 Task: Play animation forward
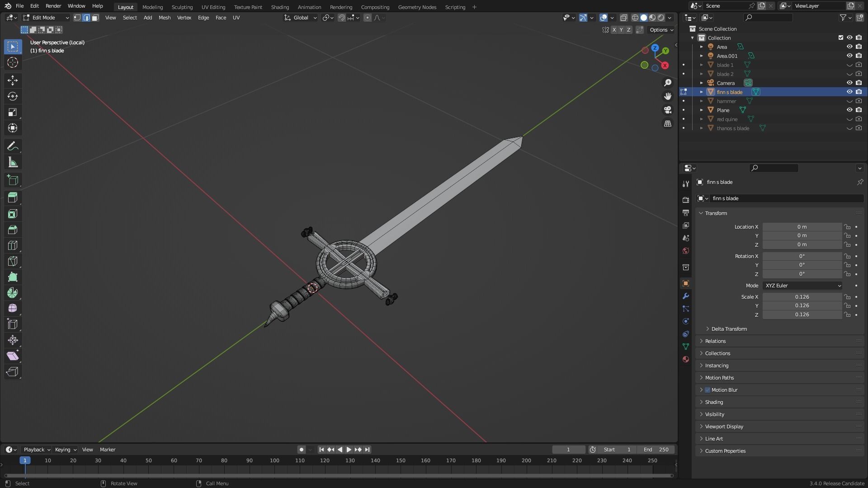(349, 450)
